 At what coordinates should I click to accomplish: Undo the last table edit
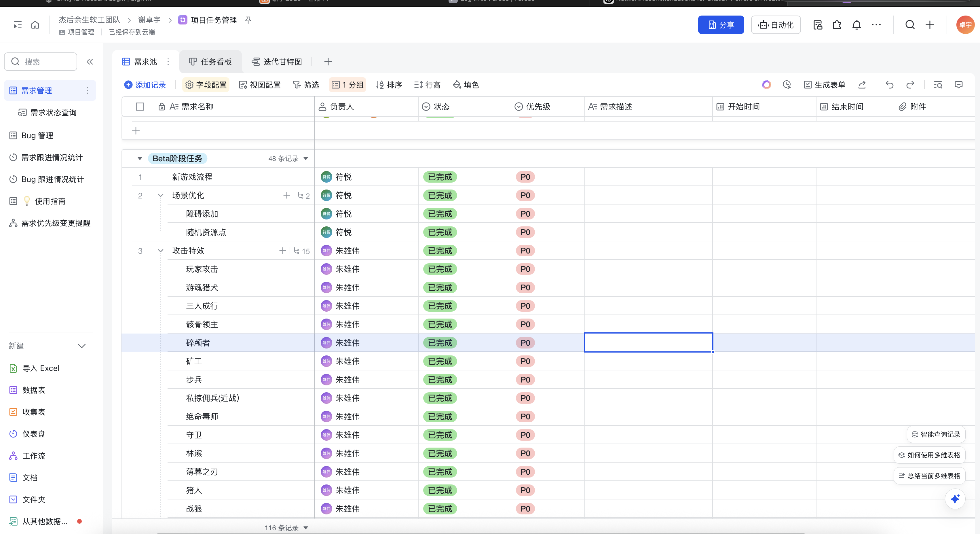click(x=890, y=84)
